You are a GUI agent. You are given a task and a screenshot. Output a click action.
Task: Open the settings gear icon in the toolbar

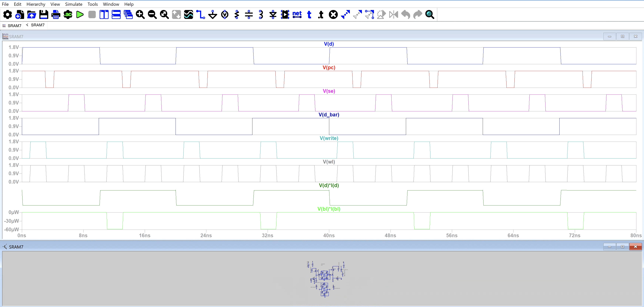tap(7, 15)
